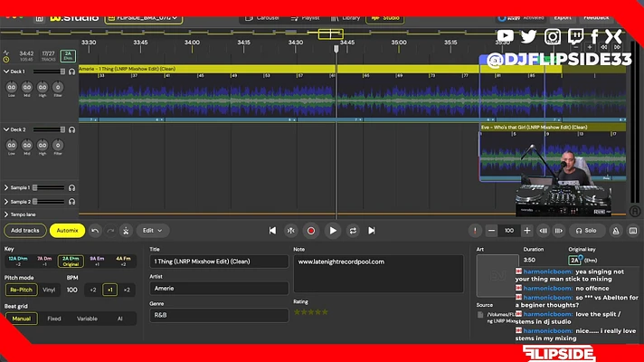644x362 pixels.
Task: Select the ÷2 BPM multiplier
Action: pyautogui.click(x=93, y=290)
